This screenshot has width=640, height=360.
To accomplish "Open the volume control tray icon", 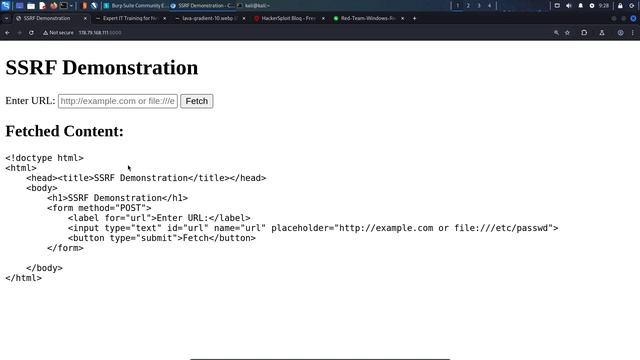I will click(x=569, y=6).
